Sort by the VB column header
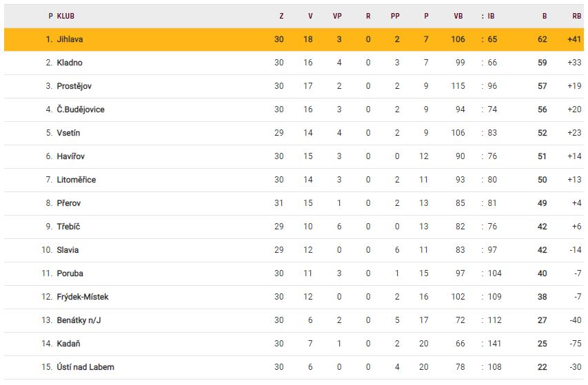 tap(458, 16)
